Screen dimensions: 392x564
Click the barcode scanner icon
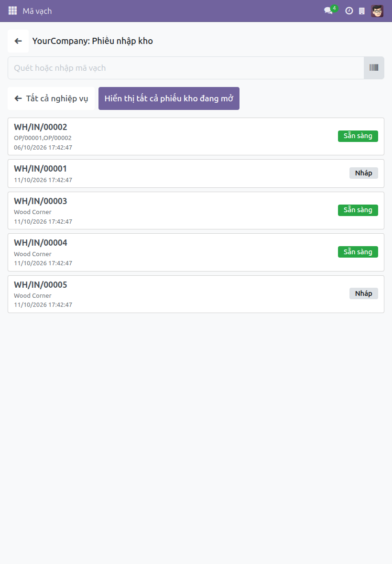pos(374,67)
